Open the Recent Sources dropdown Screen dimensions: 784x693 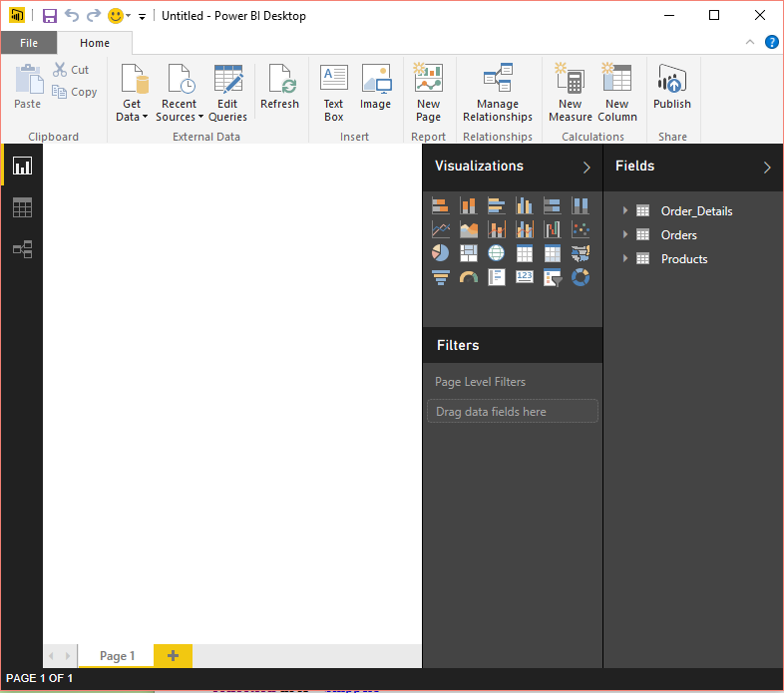(179, 93)
